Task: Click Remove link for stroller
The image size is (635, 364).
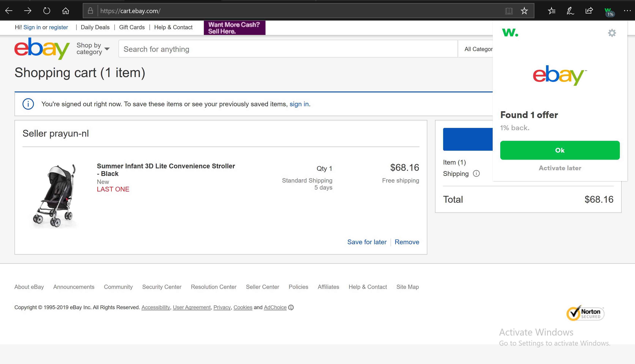Action: pos(407,242)
